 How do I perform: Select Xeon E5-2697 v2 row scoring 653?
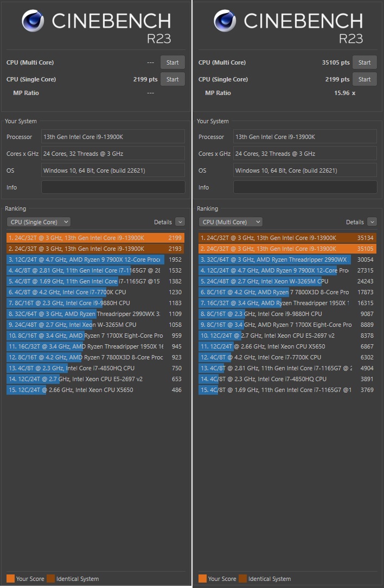(95, 379)
